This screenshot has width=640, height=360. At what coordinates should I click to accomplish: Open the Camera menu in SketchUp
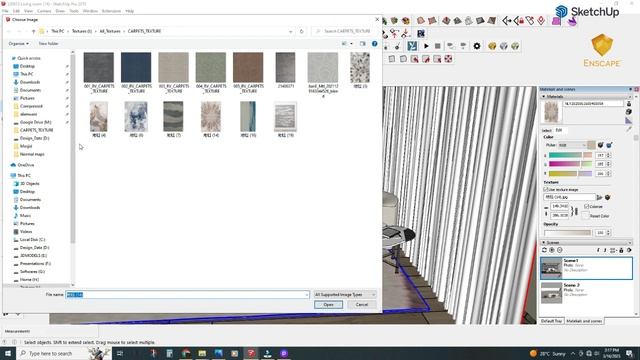tap(44, 11)
